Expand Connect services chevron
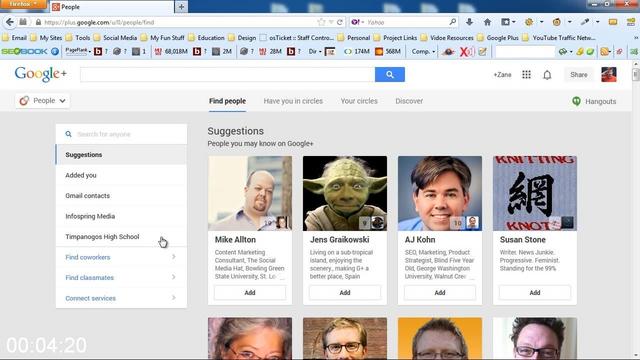The height and width of the screenshot is (360, 640). click(174, 298)
